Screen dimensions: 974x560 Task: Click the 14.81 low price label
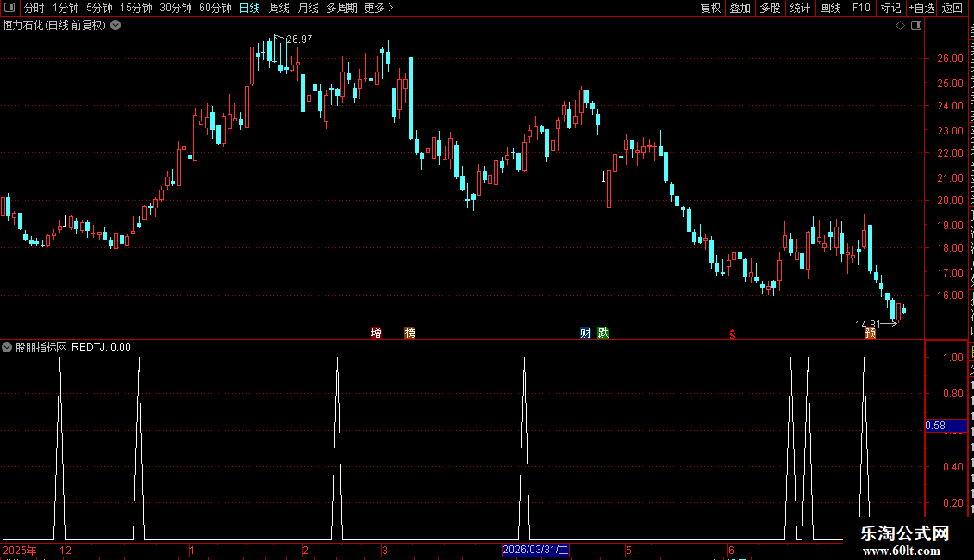tap(867, 325)
